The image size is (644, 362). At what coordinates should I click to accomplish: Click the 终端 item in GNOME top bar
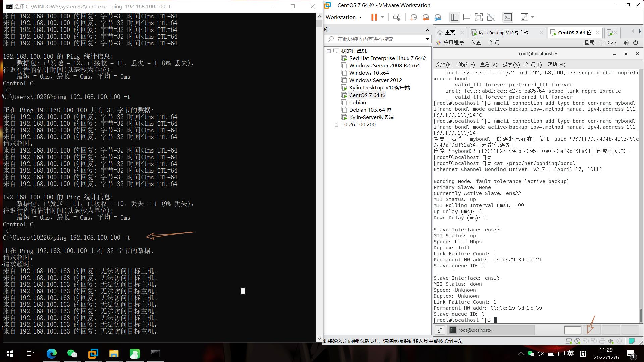point(494,43)
